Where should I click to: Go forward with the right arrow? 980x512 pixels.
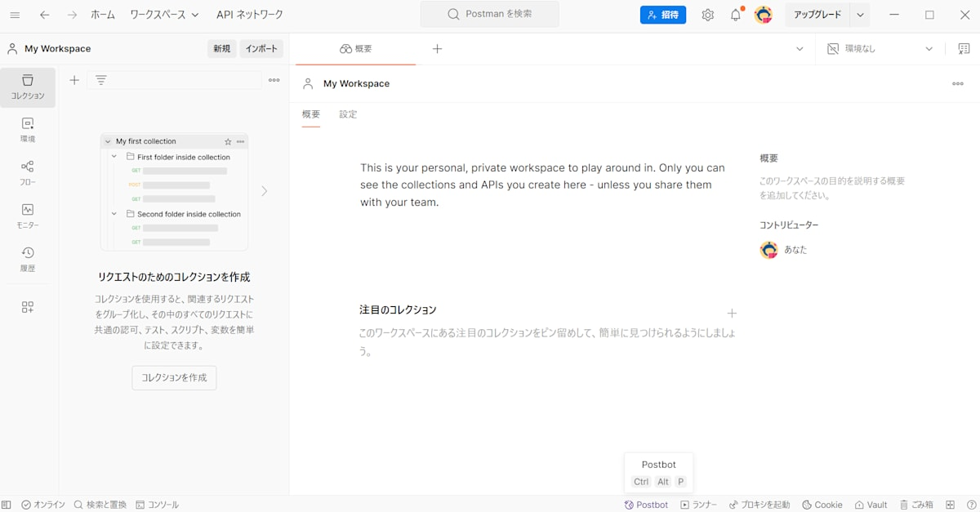click(x=72, y=15)
